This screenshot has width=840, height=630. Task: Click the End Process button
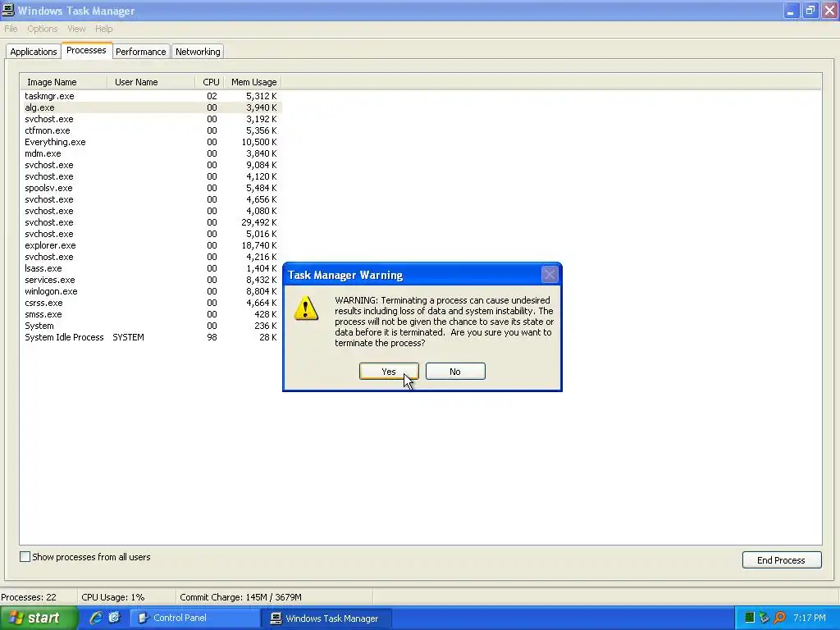[782, 559]
